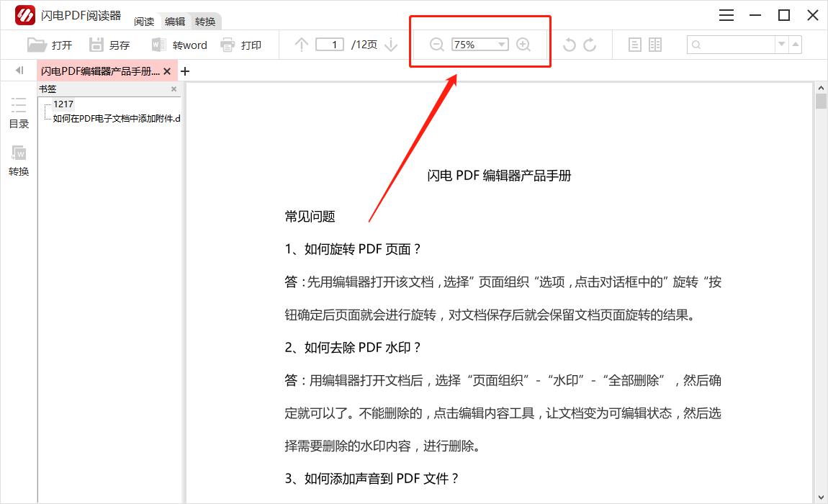Click the zoom in magnifier icon
This screenshot has width=828, height=504.
pos(523,45)
